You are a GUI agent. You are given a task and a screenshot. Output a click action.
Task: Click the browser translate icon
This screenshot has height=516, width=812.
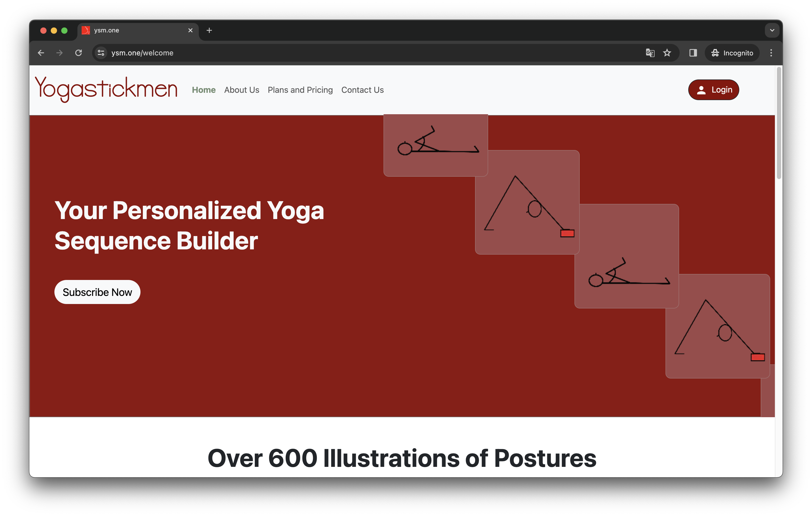649,53
